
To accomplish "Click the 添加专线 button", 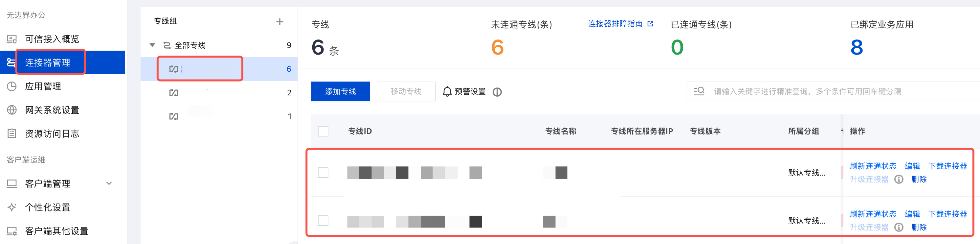I will [x=341, y=91].
